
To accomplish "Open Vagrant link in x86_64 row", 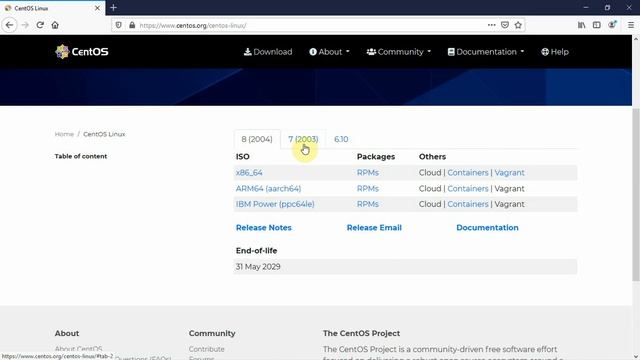I will click(509, 173).
